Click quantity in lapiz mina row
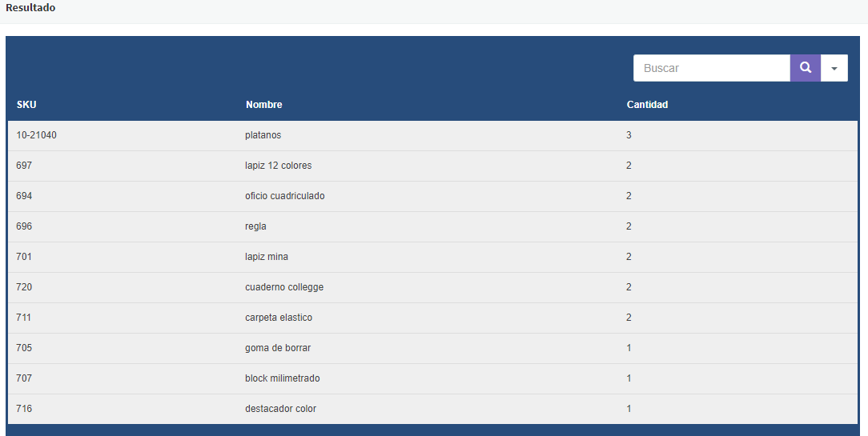 [x=629, y=257]
